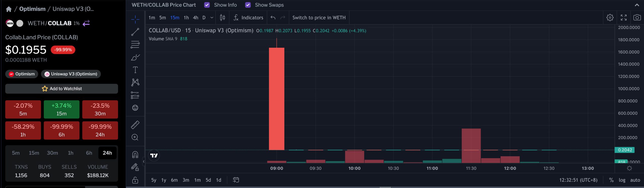Select the +3.74% 15m change tile
The height and width of the screenshot is (188, 644).
tap(62, 109)
